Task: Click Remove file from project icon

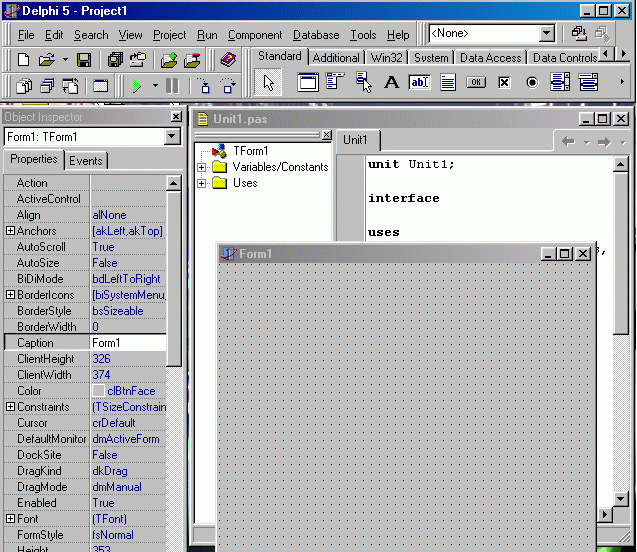Action: point(192,60)
